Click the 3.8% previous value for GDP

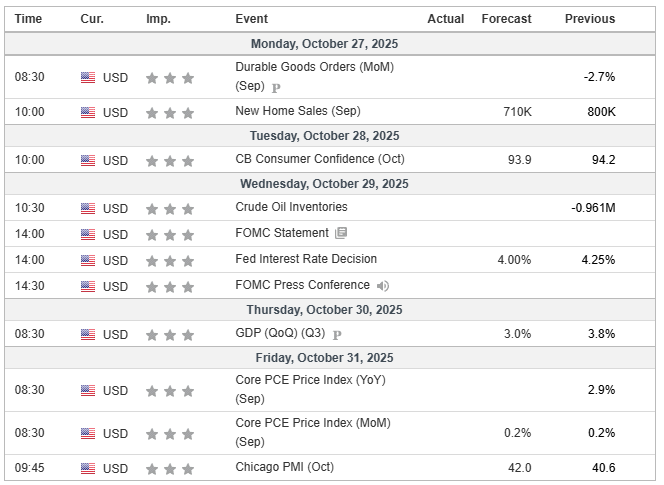coord(601,334)
